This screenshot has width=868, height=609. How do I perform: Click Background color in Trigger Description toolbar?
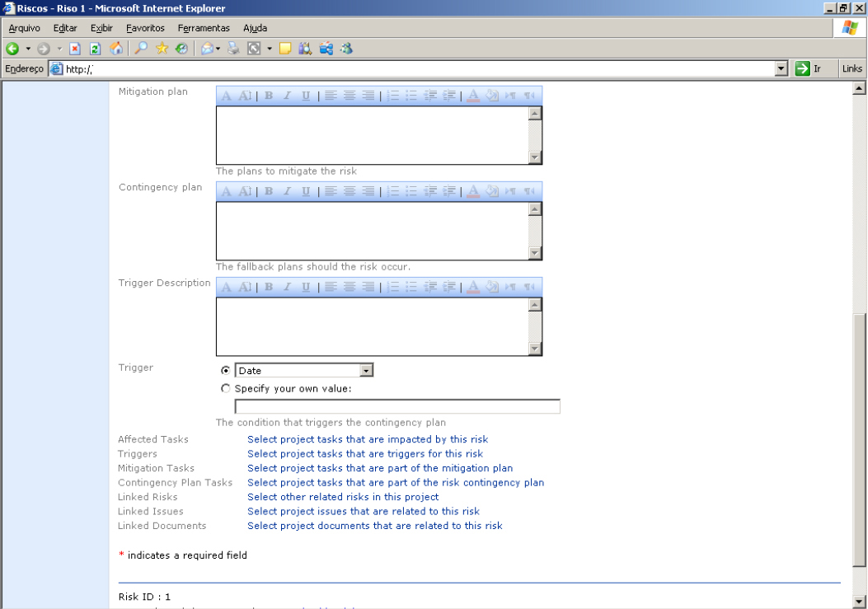[491, 287]
